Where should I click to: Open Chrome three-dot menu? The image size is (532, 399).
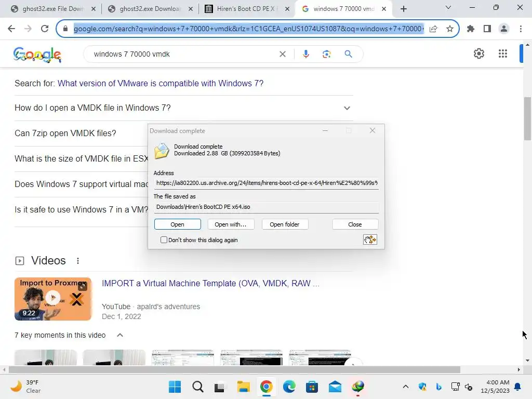click(521, 29)
